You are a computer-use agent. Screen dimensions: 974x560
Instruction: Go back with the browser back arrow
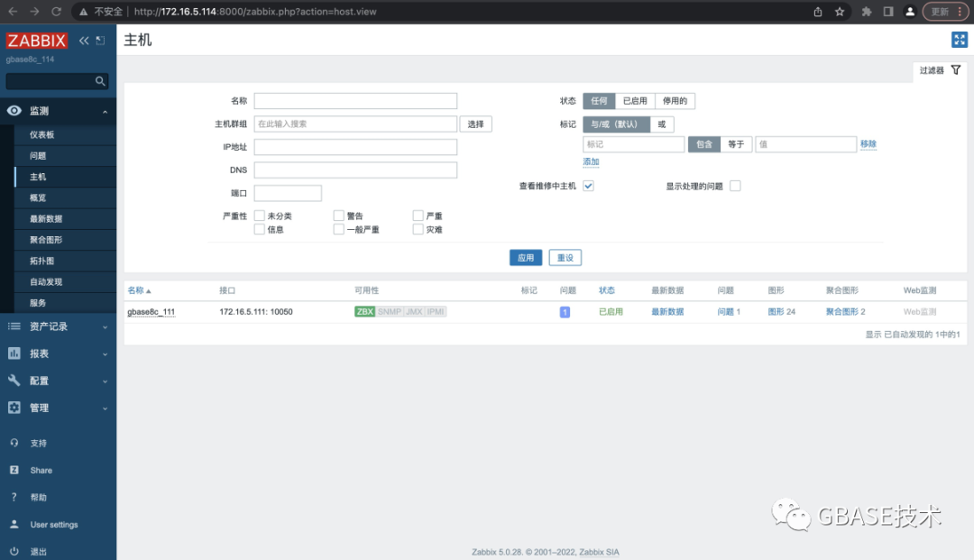pos(13,12)
